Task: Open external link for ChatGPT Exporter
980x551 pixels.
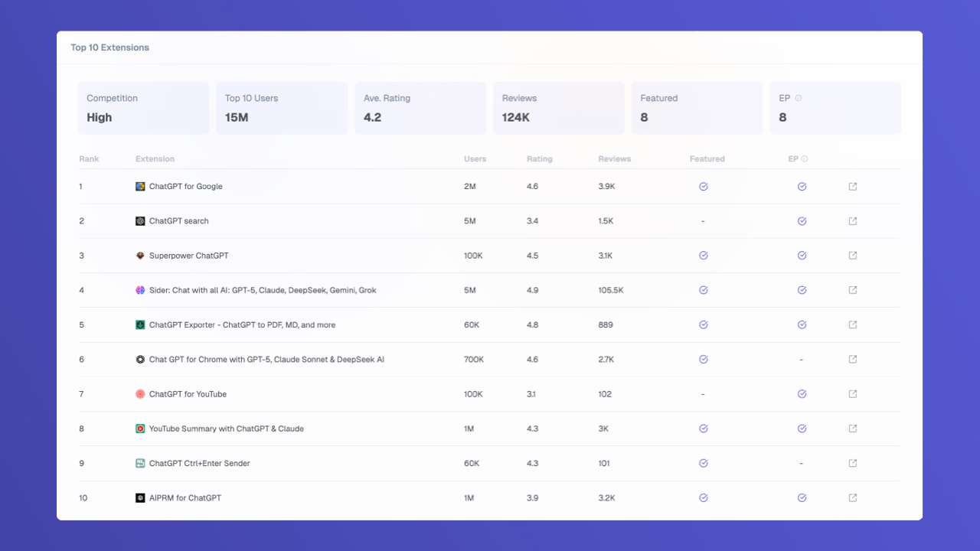Action: pyautogui.click(x=853, y=324)
